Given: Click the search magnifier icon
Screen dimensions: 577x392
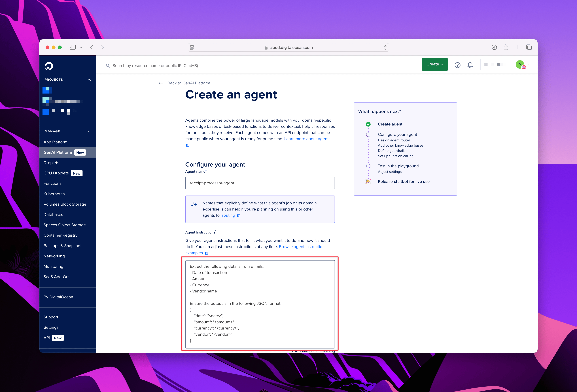Looking at the screenshot, I should [x=108, y=66].
